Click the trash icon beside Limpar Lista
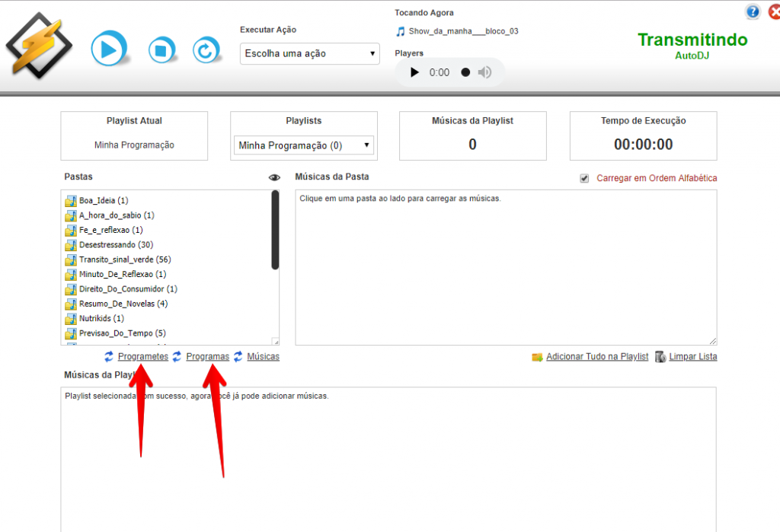 coord(660,356)
